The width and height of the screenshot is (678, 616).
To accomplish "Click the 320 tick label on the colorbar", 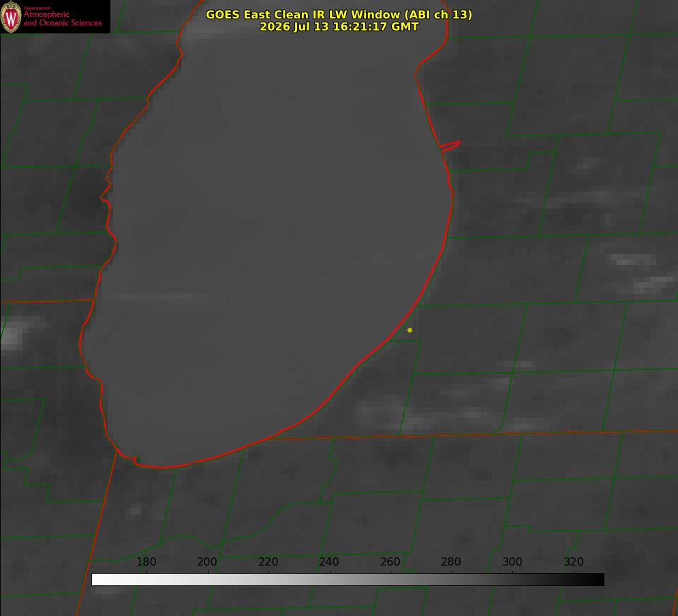I will 574,561.
